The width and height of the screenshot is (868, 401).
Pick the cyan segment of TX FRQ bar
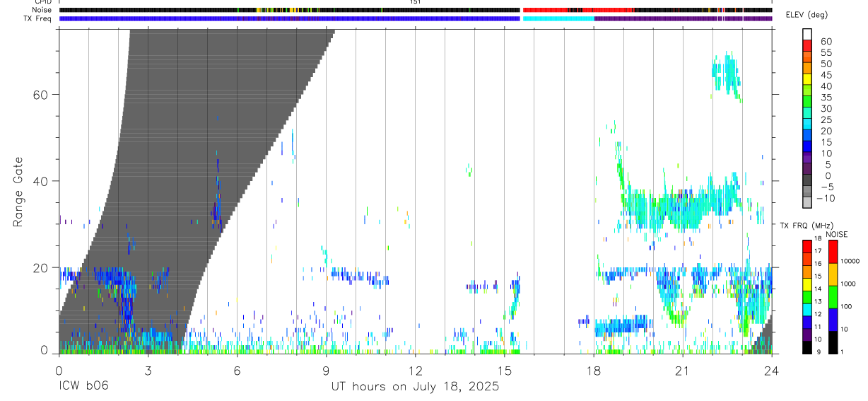tap(807, 310)
